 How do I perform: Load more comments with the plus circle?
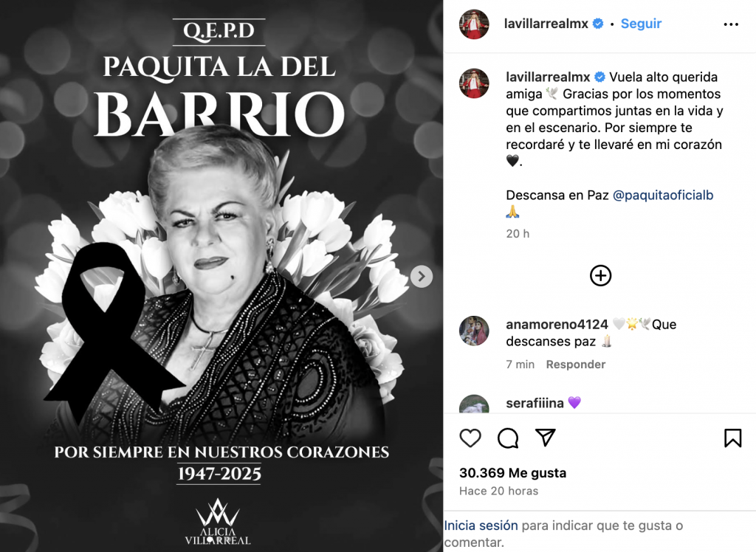click(600, 276)
